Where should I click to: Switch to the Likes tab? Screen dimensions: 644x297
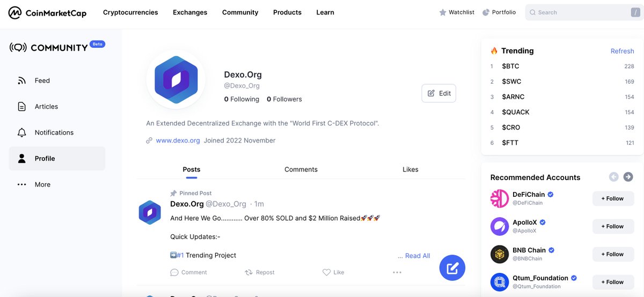[x=411, y=169]
